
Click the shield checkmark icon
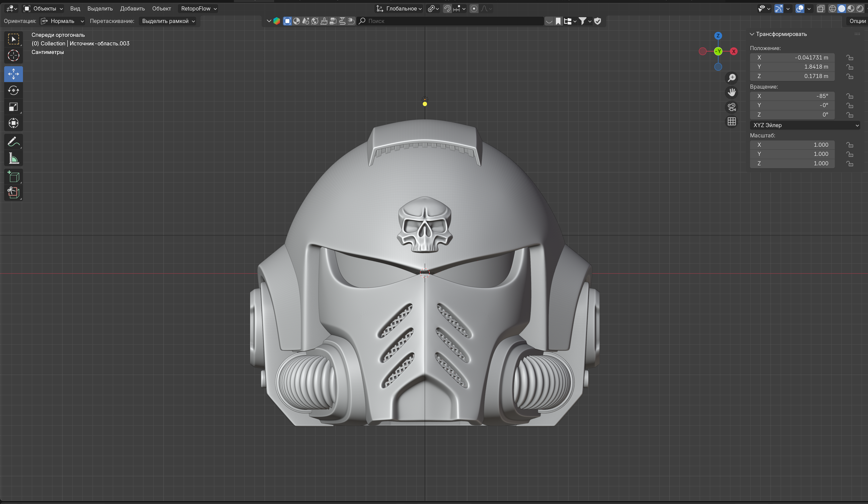[597, 21]
